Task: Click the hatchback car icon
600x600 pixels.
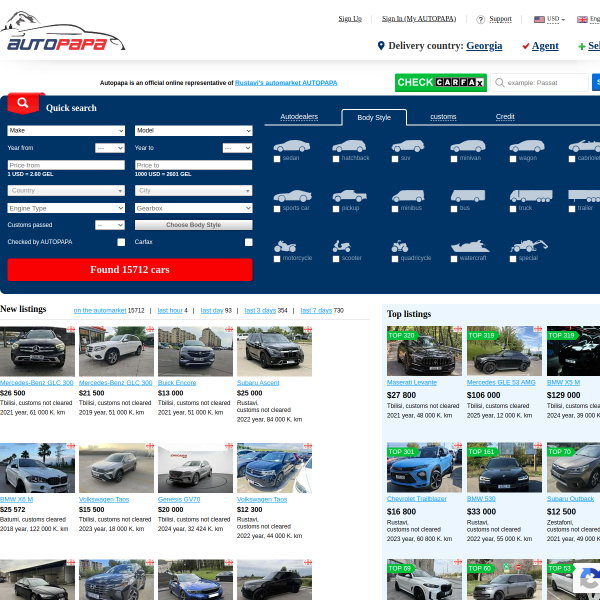Action: [x=349, y=146]
